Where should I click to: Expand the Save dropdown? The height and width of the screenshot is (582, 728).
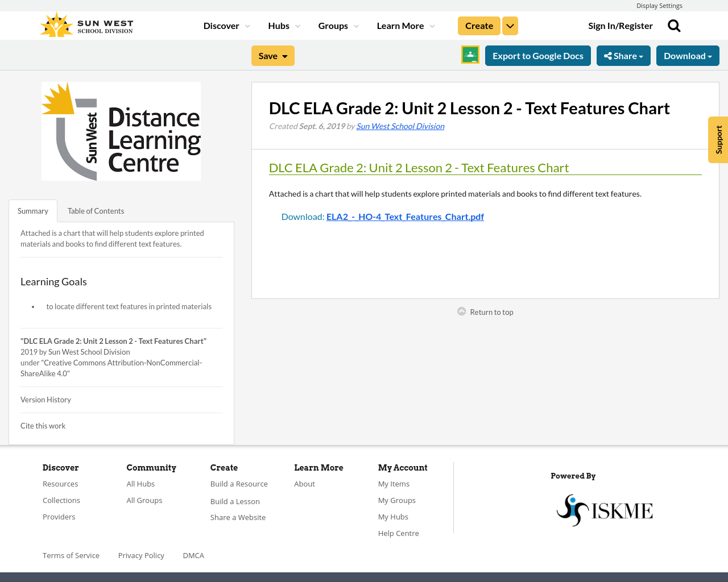pos(272,55)
